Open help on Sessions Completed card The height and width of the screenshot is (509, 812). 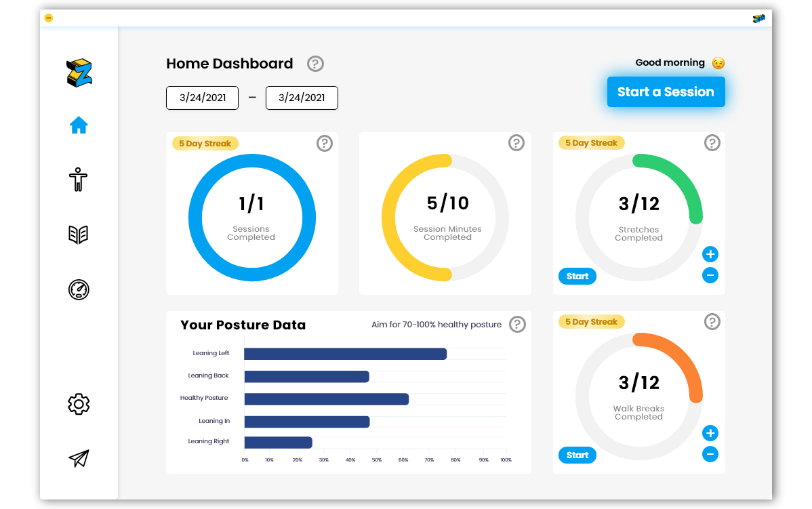(x=325, y=143)
